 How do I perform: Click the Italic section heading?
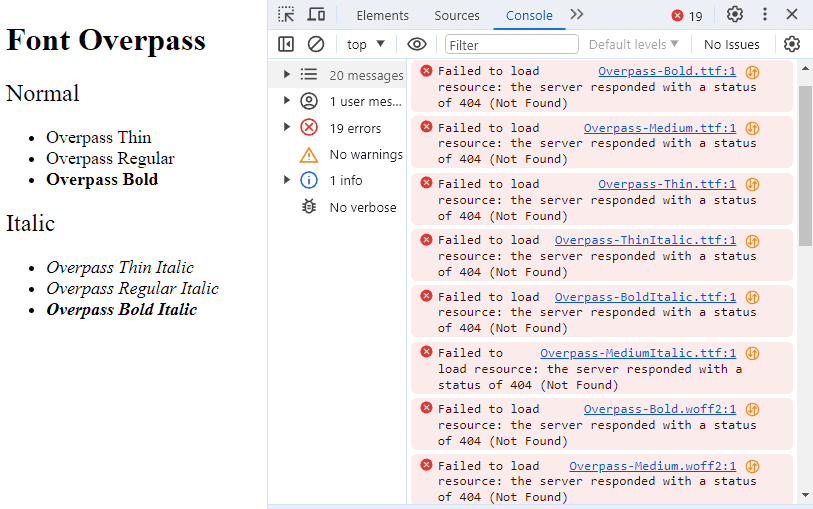[31, 223]
